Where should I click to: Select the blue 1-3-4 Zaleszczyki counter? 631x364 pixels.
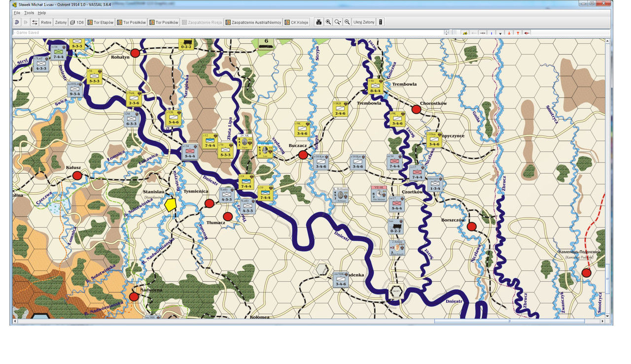(x=435, y=184)
